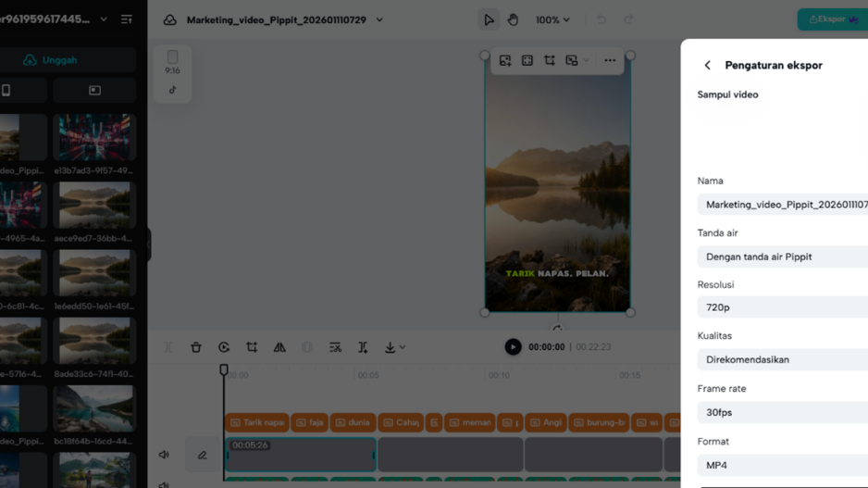Choose the pointer select tool

(x=489, y=19)
